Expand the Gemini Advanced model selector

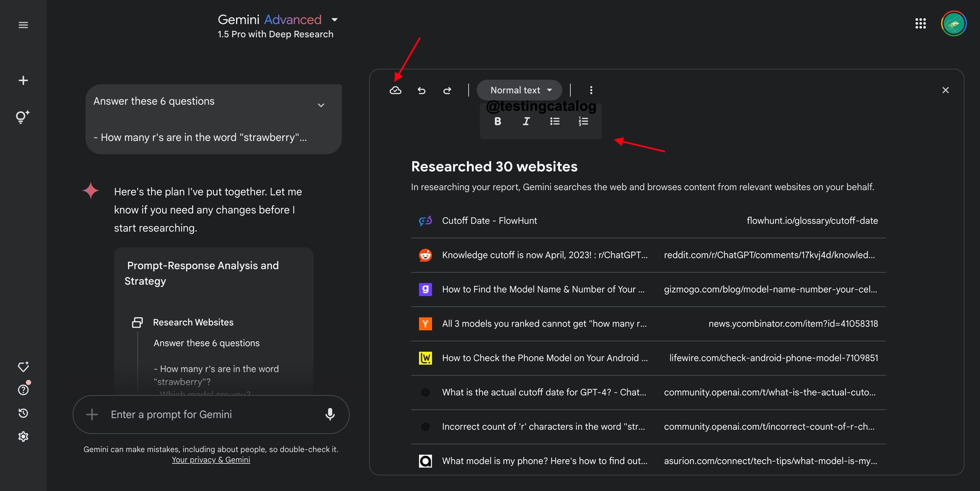click(335, 20)
